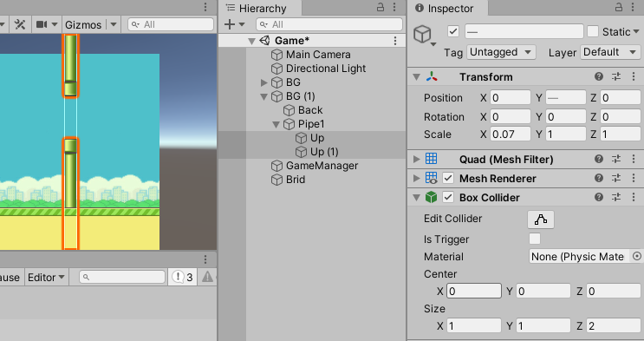Click the Hierarchy search field
The width and height of the screenshot is (644, 341).
(x=329, y=24)
